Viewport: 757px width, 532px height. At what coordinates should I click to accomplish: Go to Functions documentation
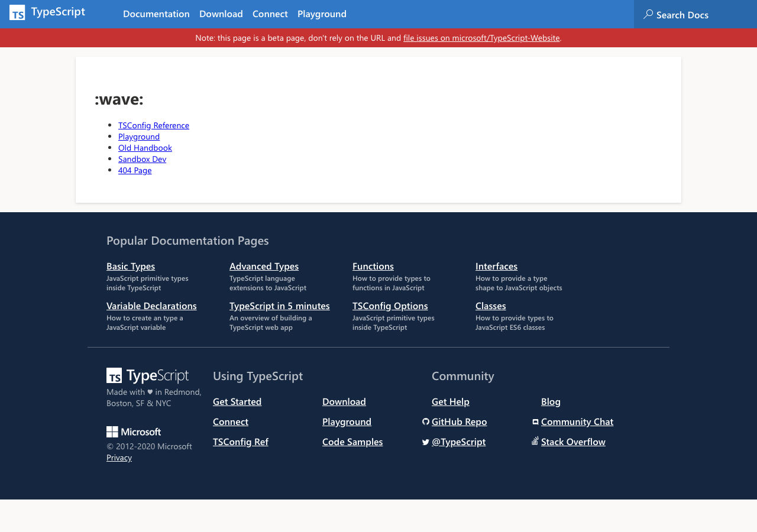pyautogui.click(x=373, y=266)
